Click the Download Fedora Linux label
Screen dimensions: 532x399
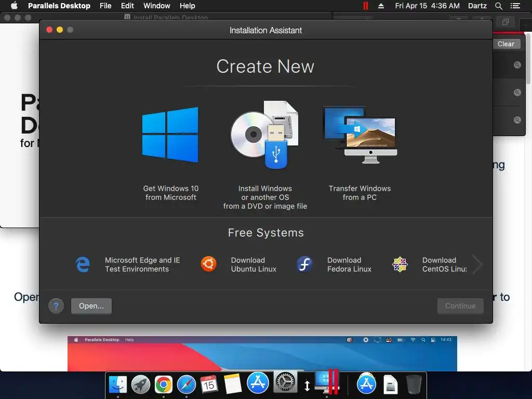[x=349, y=264]
